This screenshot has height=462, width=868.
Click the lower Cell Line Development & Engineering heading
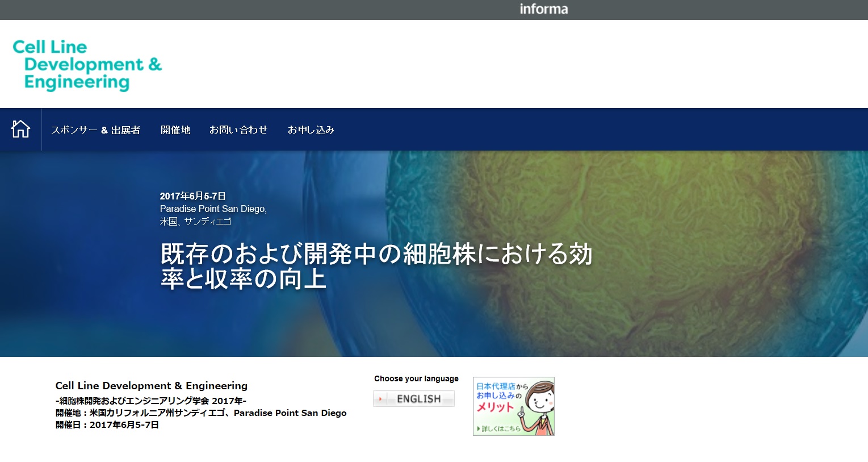point(152,386)
